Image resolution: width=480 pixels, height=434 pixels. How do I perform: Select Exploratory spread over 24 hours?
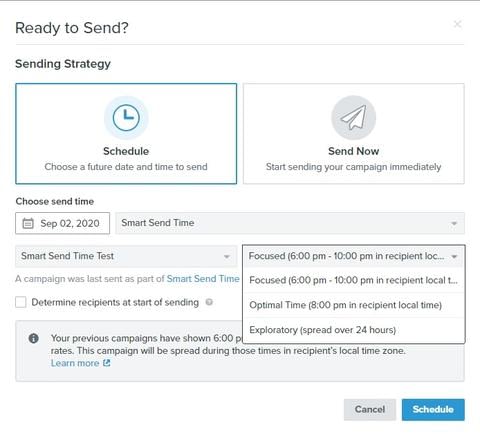point(354,330)
